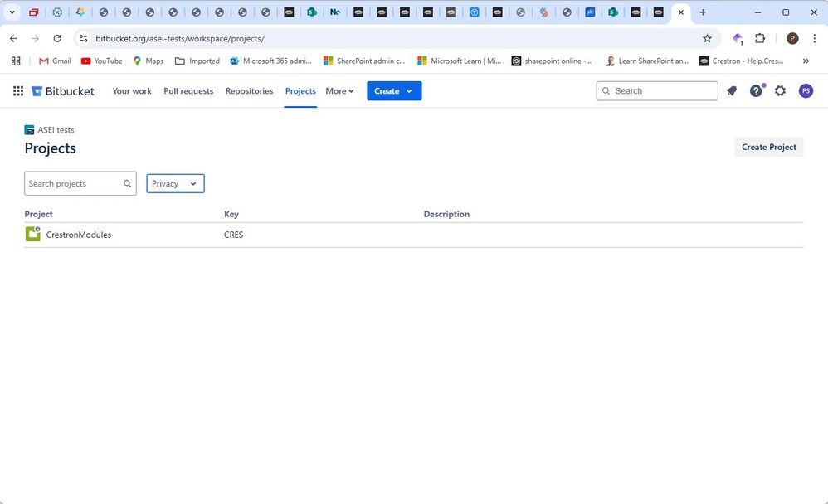This screenshot has height=504, width=828.
Task: Show more bookmarks with the chevron
Action: click(806, 61)
